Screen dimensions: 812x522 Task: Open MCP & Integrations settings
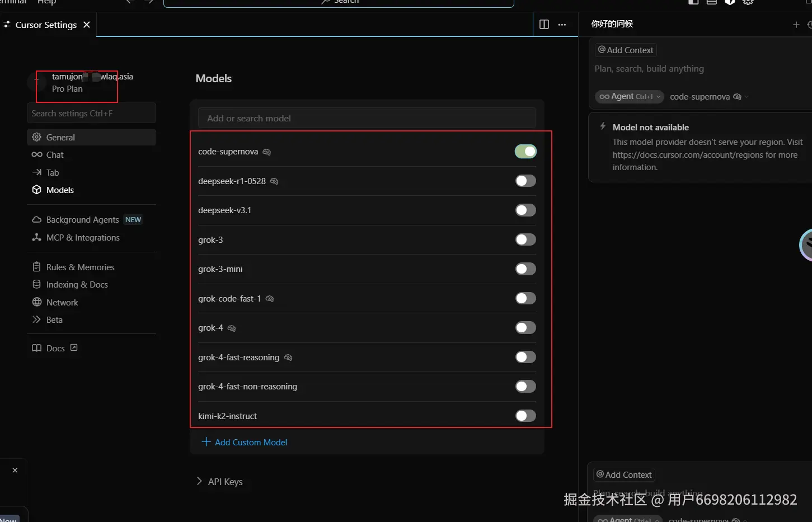tap(91, 237)
